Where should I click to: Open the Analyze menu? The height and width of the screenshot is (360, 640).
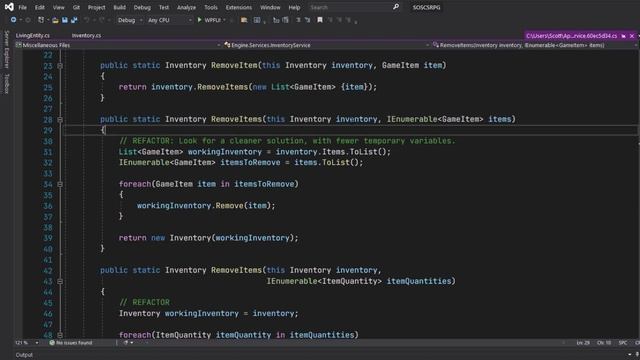click(186, 7)
